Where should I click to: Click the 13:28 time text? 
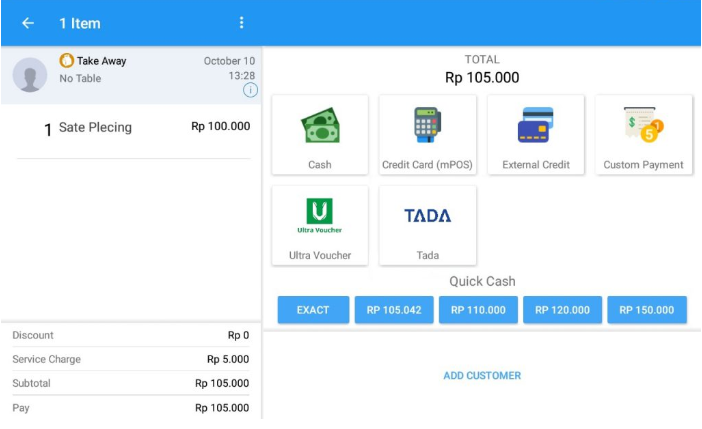click(x=242, y=76)
